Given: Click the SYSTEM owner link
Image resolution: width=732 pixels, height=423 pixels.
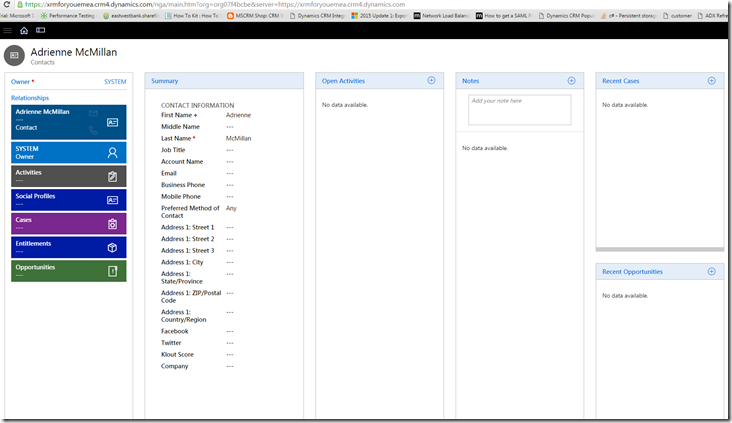Looking at the screenshot, I should click(x=115, y=82).
